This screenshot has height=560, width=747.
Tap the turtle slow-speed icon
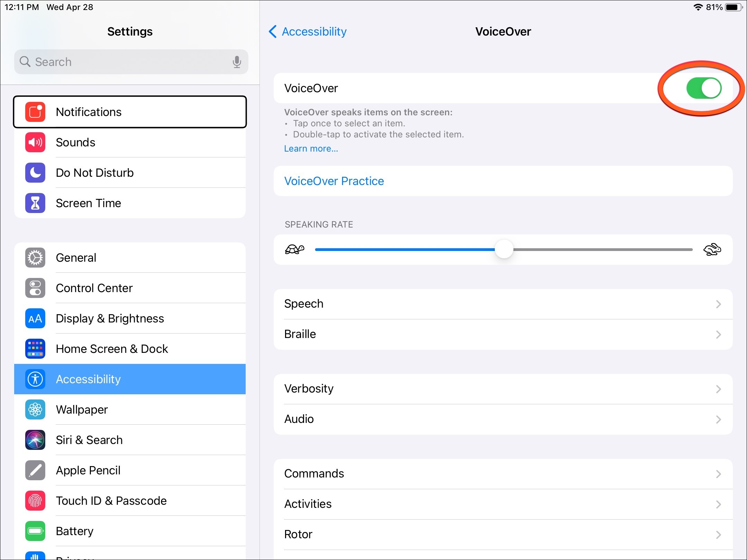(294, 249)
